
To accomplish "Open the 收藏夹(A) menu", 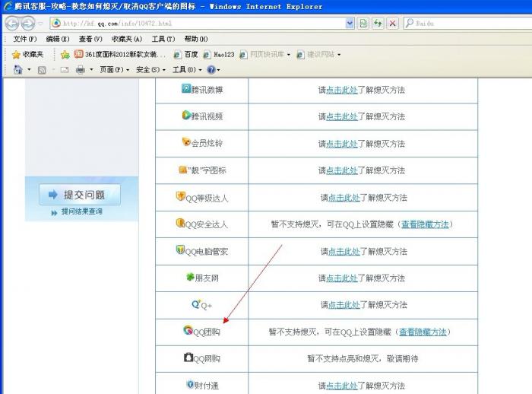I will 127,39.
